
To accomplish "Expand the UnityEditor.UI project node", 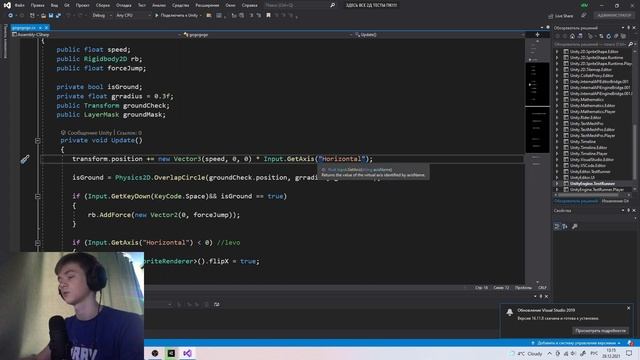I will click(x=557, y=178).
